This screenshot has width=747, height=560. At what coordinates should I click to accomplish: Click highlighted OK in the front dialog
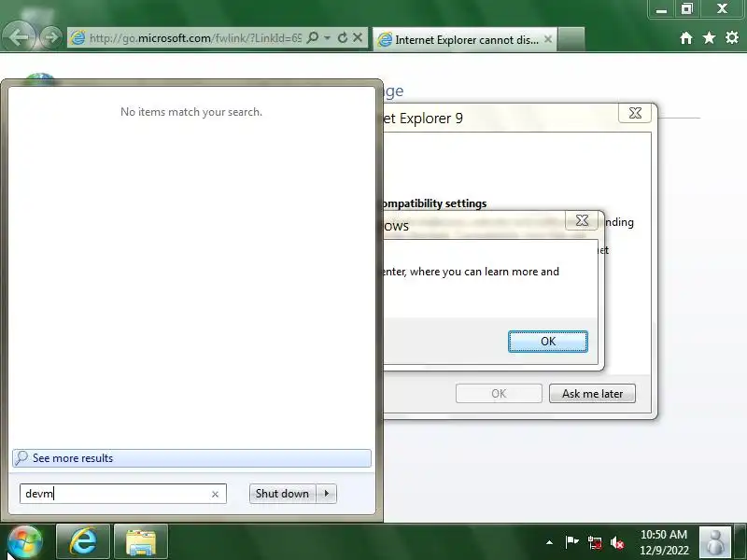[548, 342]
